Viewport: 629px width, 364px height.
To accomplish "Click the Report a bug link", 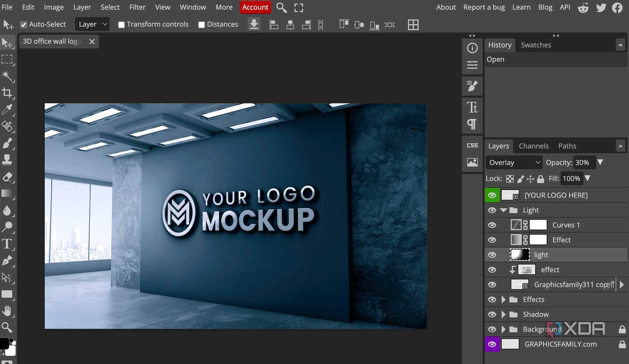I will pos(484,7).
